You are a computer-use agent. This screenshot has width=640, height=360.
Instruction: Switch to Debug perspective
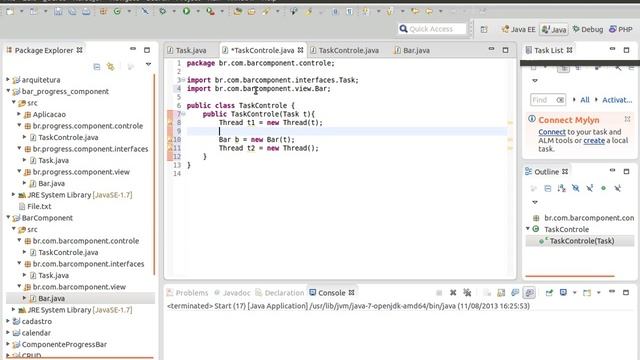coord(588,29)
